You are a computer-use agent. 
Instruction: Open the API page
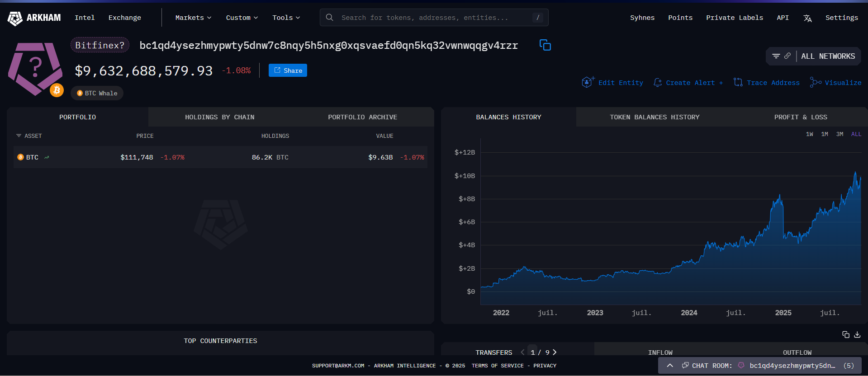(783, 18)
